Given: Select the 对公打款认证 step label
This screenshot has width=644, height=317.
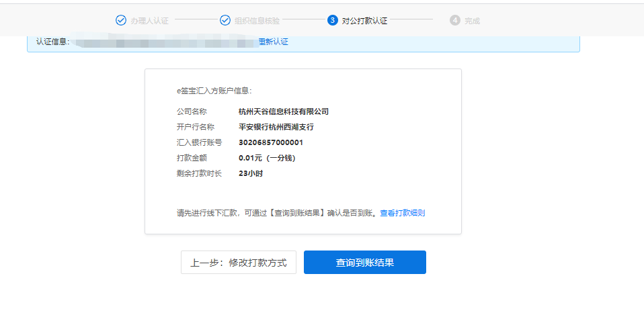Looking at the screenshot, I should pos(364,21).
